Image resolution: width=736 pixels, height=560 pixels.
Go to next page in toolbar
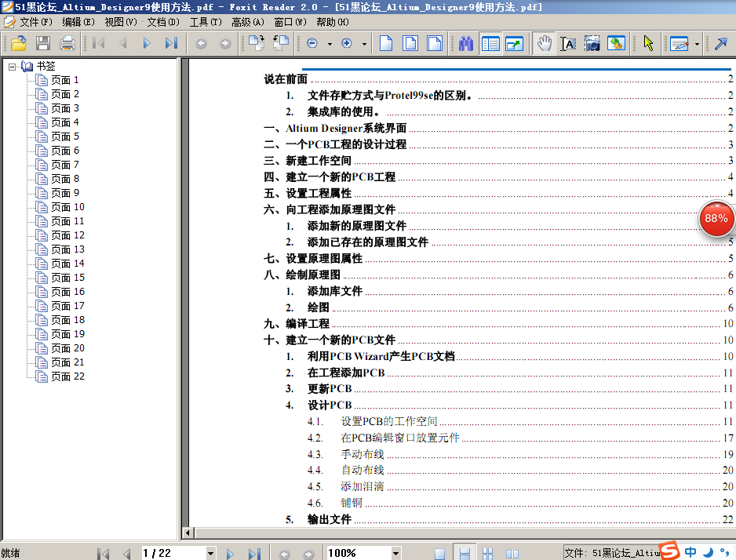coord(147,44)
